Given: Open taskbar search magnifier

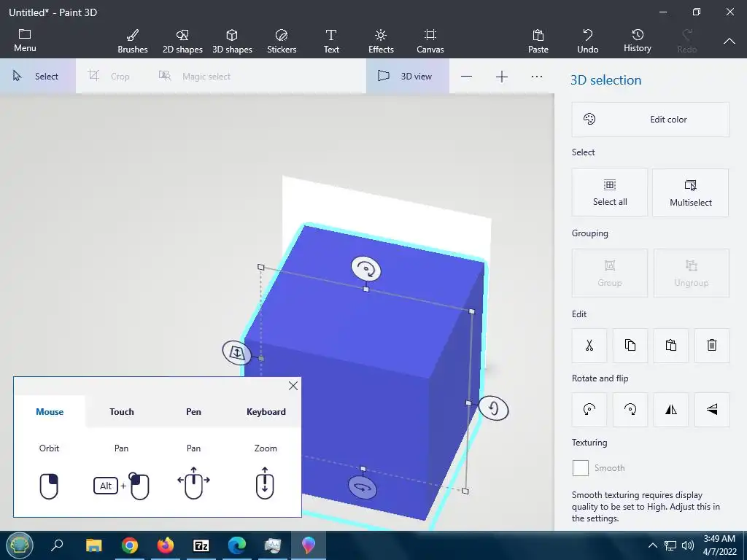Looking at the screenshot, I should tap(57, 545).
